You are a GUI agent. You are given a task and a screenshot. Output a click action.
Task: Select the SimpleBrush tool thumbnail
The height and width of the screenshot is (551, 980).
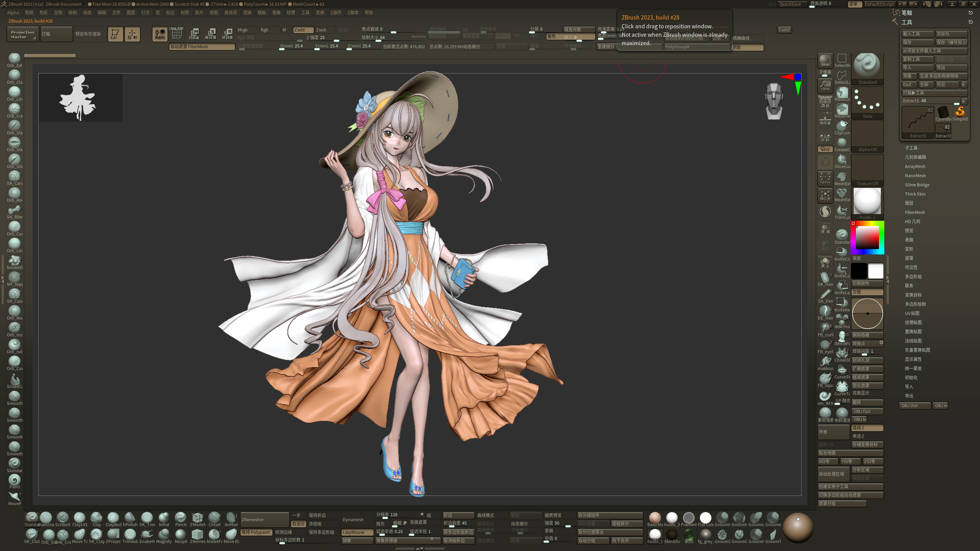click(x=960, y=113)
